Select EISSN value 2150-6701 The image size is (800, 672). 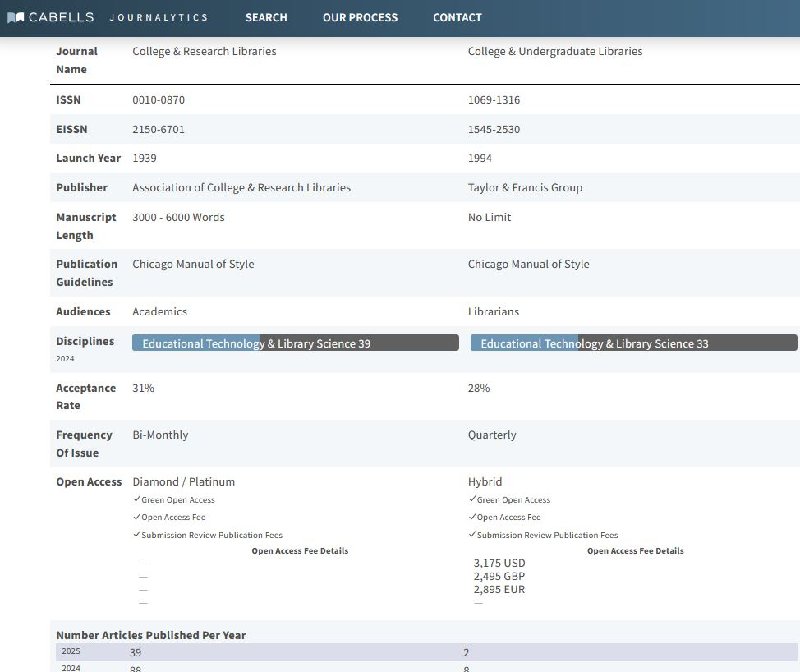click(159, 129)
